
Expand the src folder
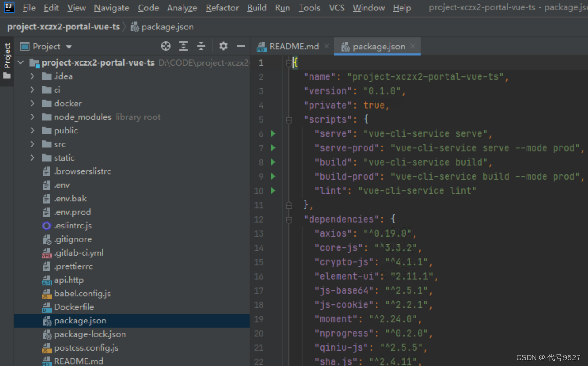33,144
